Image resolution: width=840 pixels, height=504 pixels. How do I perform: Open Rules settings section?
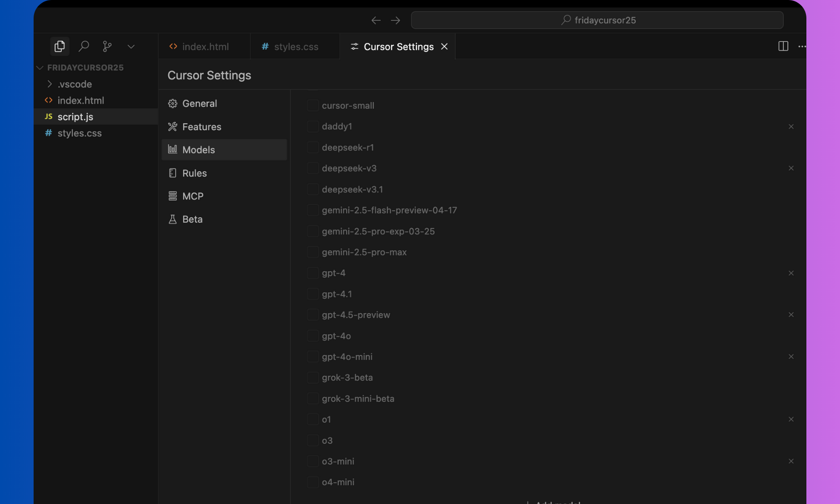[x=224, y=173]
